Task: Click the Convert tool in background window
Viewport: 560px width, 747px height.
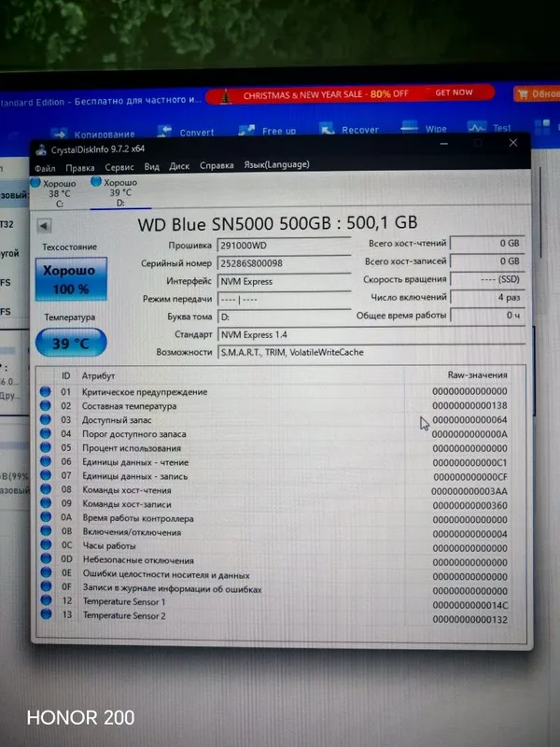Action: tap(186, 132)
